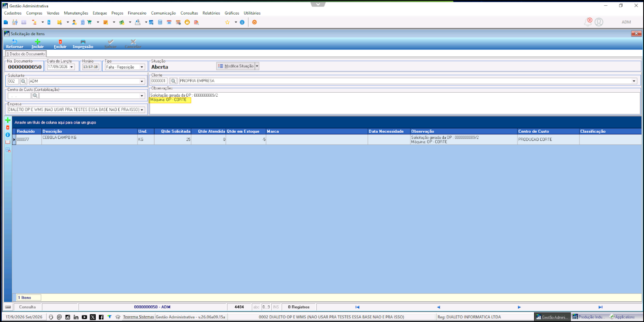Screen dimensions: 644x322
Task: Expand Modifica Situação dropdown arrow
Action: point(257,66)
